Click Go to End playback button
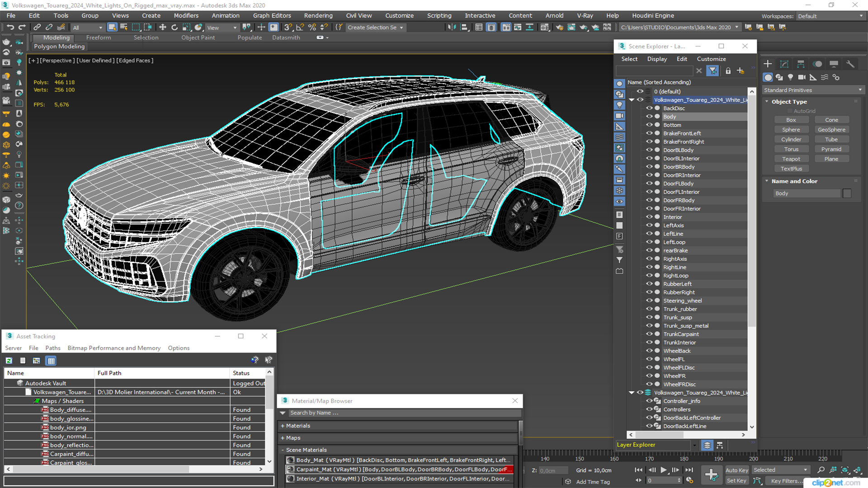Image resolution: width=868 pixels, height=488 pixels. point(689,470)
